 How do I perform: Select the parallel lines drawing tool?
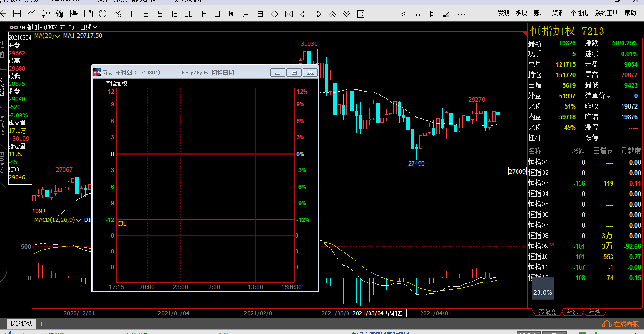pos(403,14)
